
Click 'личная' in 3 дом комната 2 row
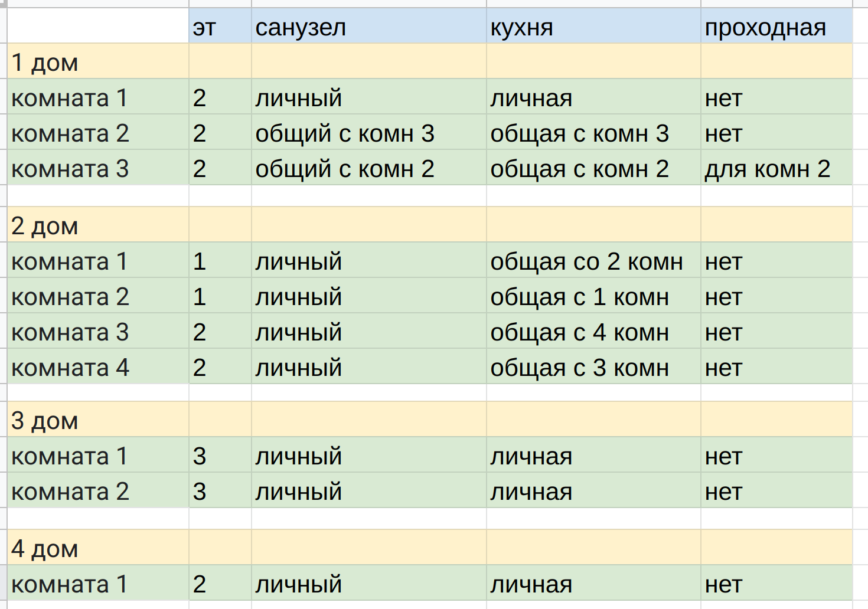(593, 490)
